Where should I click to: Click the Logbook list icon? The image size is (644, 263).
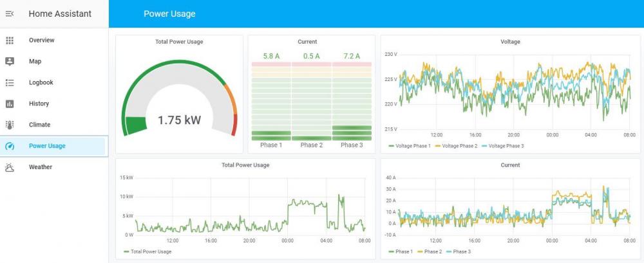[x=10, y=83]
